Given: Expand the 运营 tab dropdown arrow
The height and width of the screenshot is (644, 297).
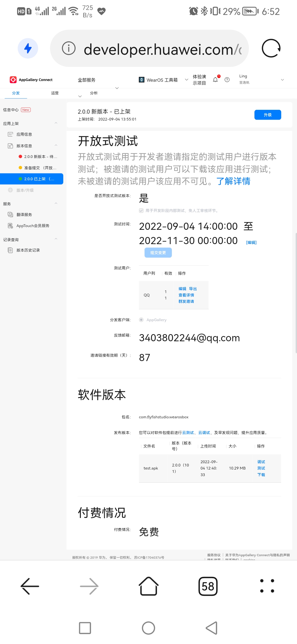Looking at the screenshot, I should coord(80,96).
